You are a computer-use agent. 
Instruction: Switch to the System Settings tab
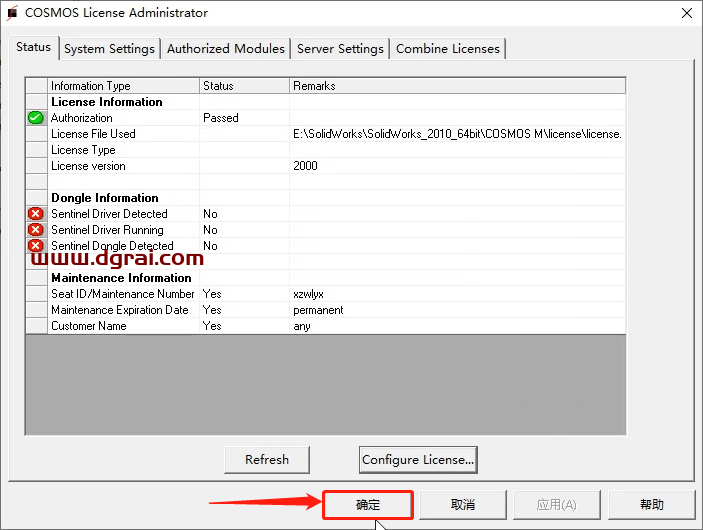click(x=109, y=48)
